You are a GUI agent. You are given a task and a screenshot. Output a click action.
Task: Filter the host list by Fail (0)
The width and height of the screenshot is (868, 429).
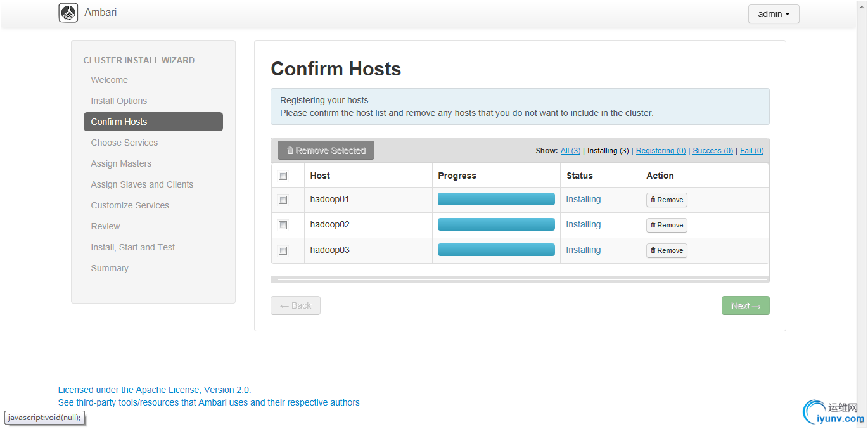pyautogui.click(x=751, y=151)
